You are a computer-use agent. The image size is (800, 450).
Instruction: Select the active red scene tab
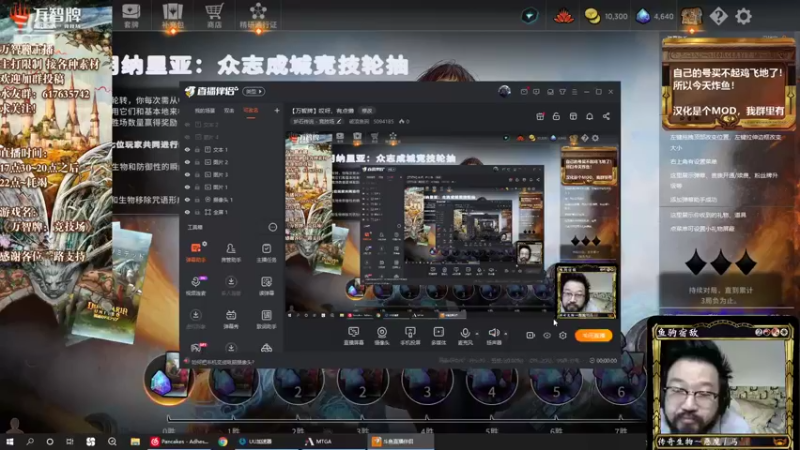click(x=251, y=111)
